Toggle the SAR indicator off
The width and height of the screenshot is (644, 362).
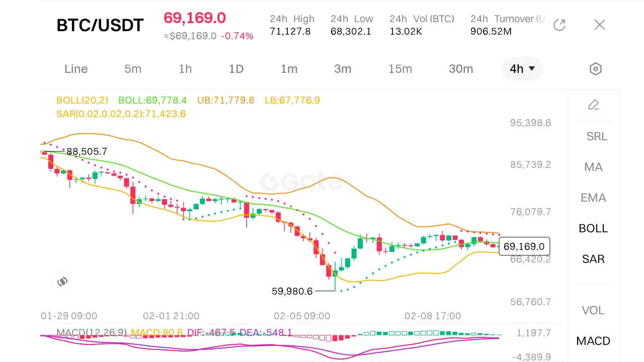[593, 259]
